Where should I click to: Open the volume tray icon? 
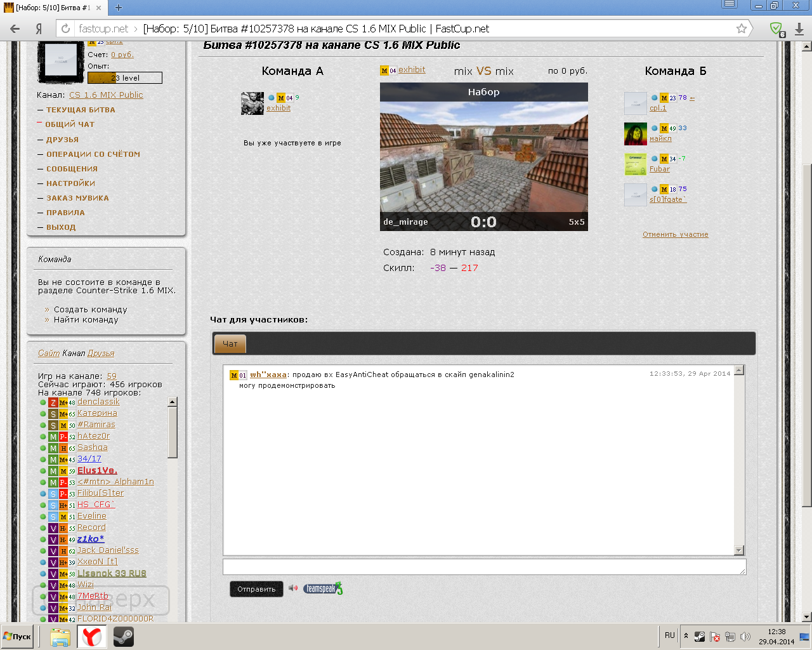click(745, 636)
